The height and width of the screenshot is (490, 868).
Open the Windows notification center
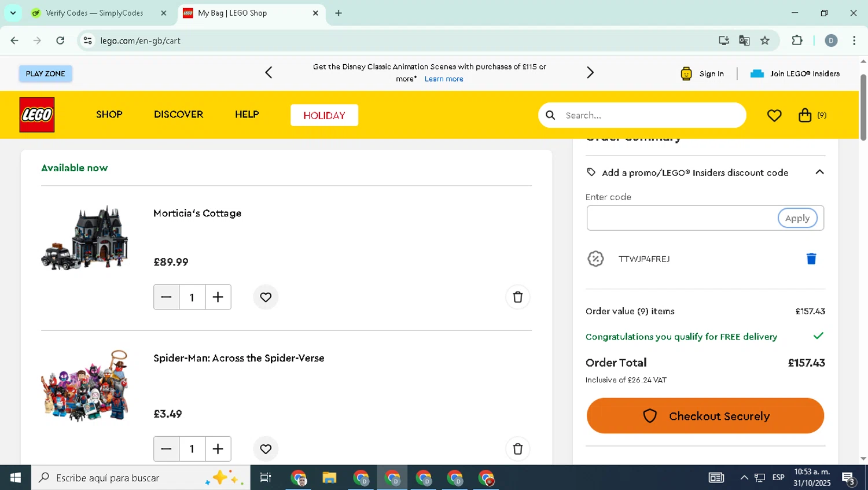pyautogui.click(x=849, y=478)
